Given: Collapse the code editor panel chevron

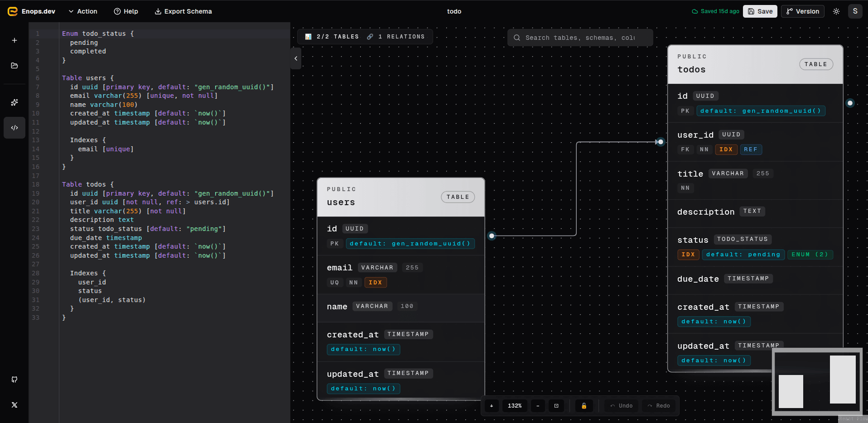Looking at the screenshot, I should click(296, 58).
